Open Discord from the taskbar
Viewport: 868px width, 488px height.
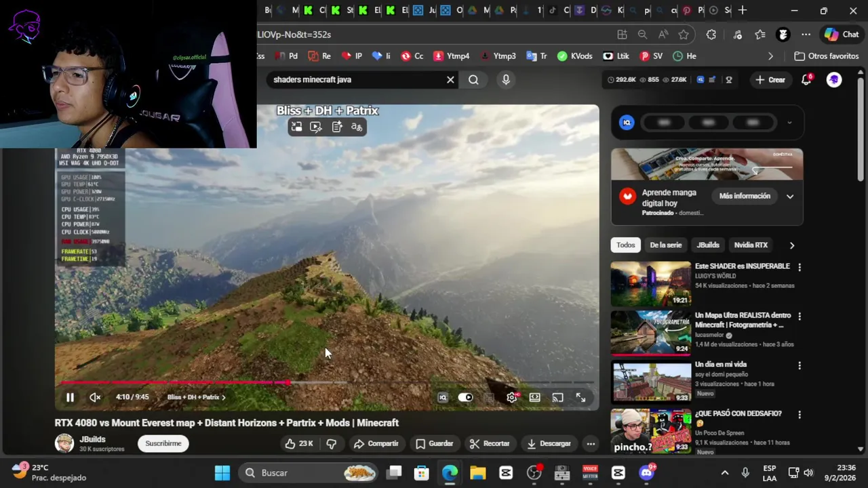point(647,472)
